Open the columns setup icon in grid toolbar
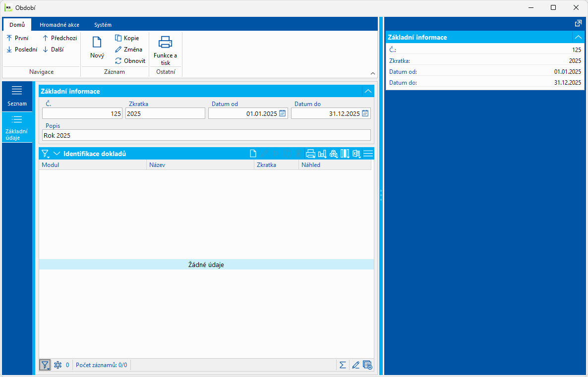Screen dimensions: 588x377 pyautogui.click(x=345, y=153)
